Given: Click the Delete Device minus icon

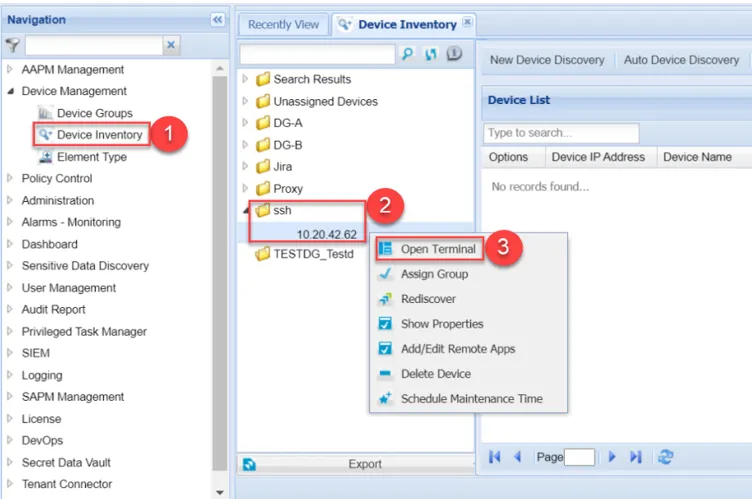Looking at the screenshot, I should [385, 373].
